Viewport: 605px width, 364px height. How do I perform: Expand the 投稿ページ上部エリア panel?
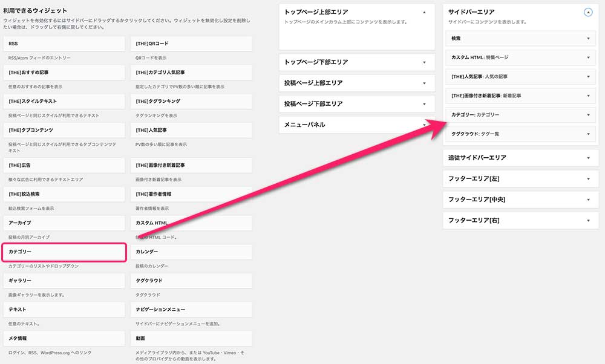click(x=424, y=83)
